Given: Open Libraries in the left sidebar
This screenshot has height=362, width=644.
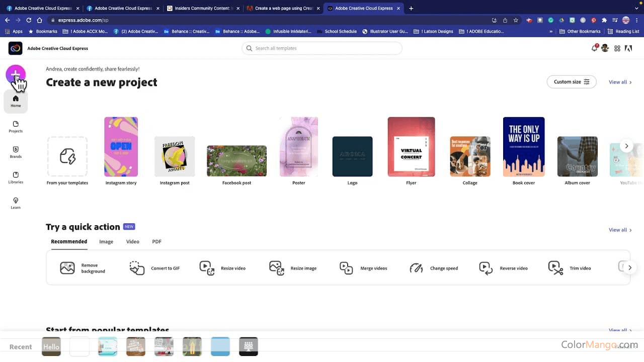Looking at the screenshot, I should (16, 177).
